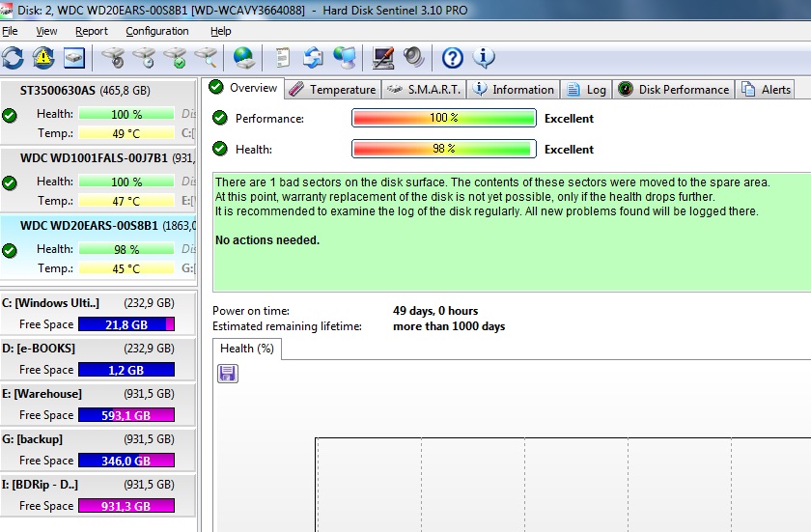Open the Configuration menu

click(157, 31)
